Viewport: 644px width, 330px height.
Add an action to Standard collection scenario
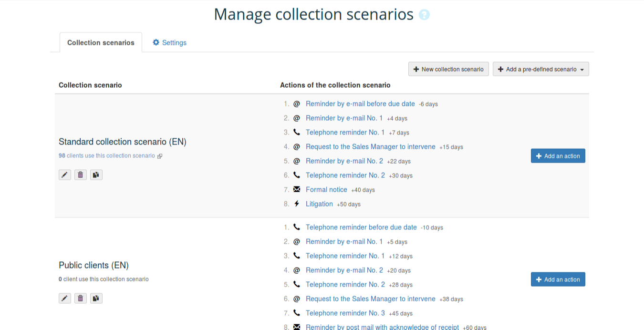click(x=558, y=156)
